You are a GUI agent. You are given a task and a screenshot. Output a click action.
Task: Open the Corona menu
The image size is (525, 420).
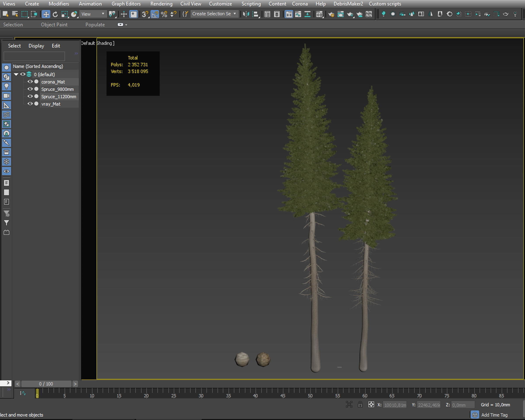300,4
